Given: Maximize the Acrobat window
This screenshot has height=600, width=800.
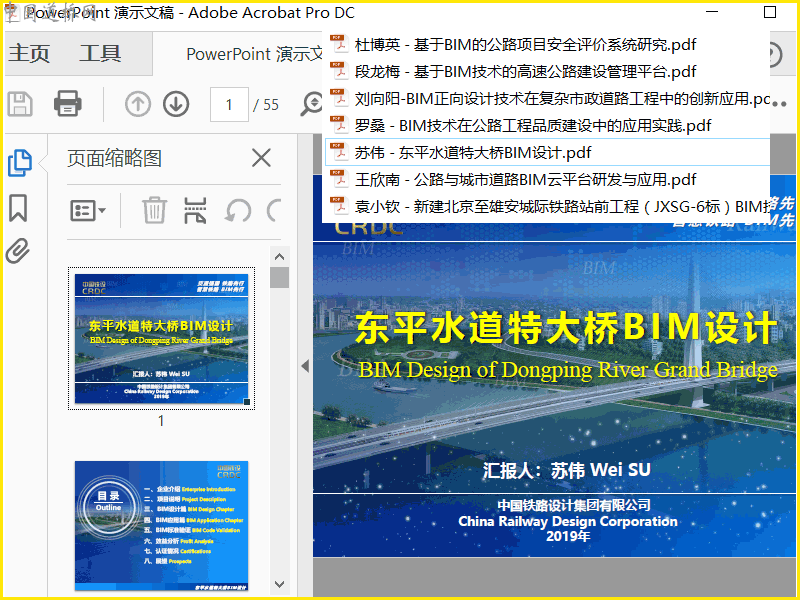Looking at the screenshot, I should (x=769, y=12).
